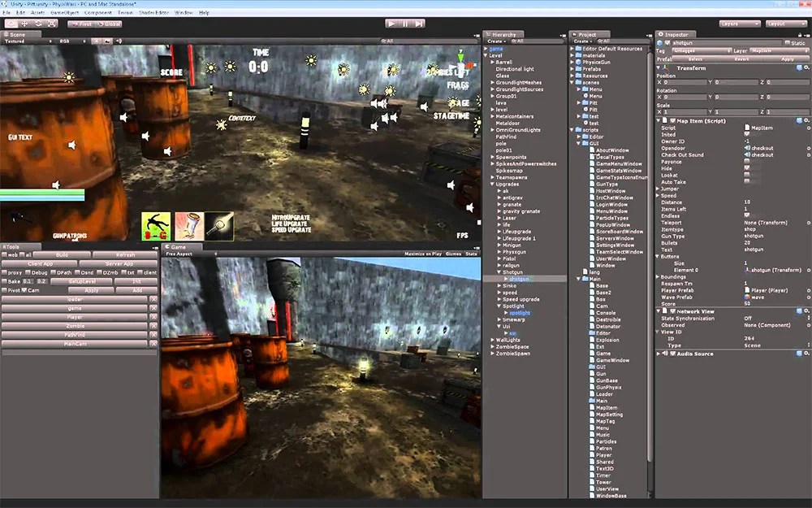812x508 pixels.
Task: Open the Window menu
Action: pos(184,12)
